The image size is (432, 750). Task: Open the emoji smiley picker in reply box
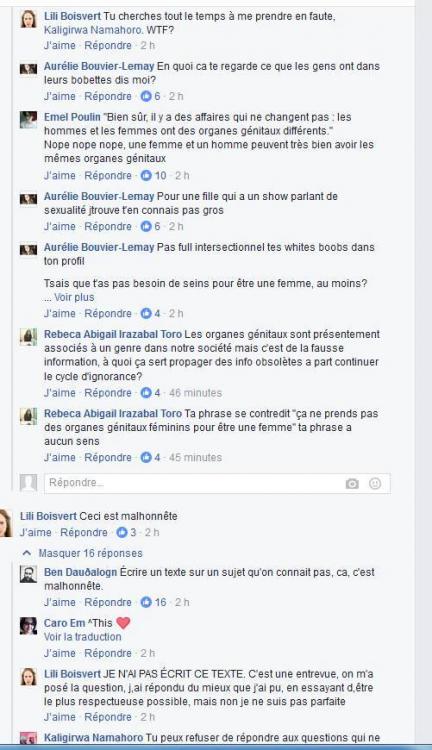coord(375,484)
